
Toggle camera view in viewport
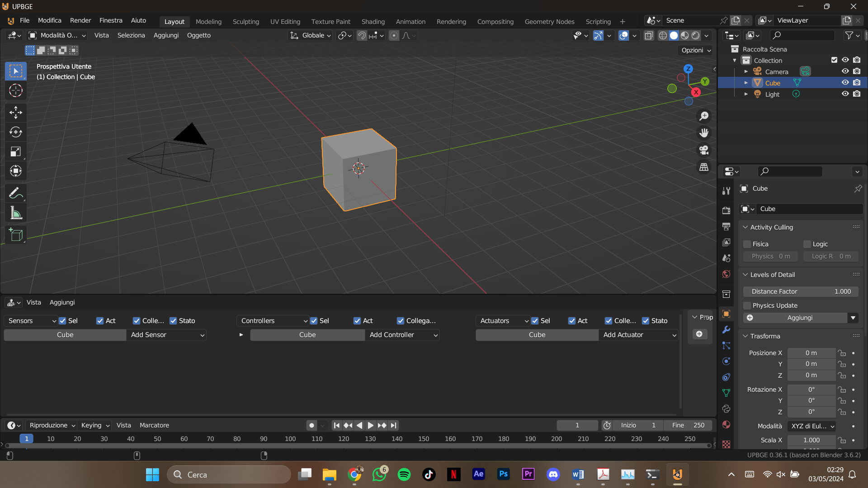[704, 150]
